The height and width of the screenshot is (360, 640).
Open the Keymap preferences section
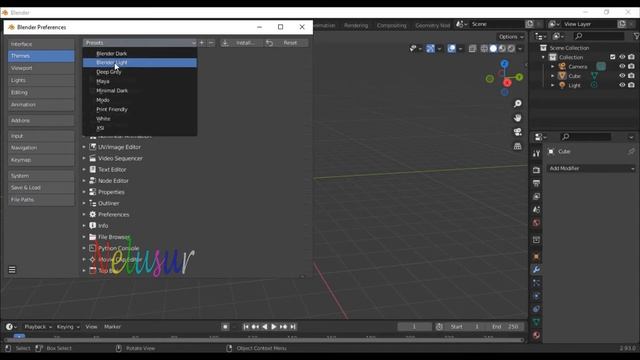pyautogui.click(x=41, y=160)
